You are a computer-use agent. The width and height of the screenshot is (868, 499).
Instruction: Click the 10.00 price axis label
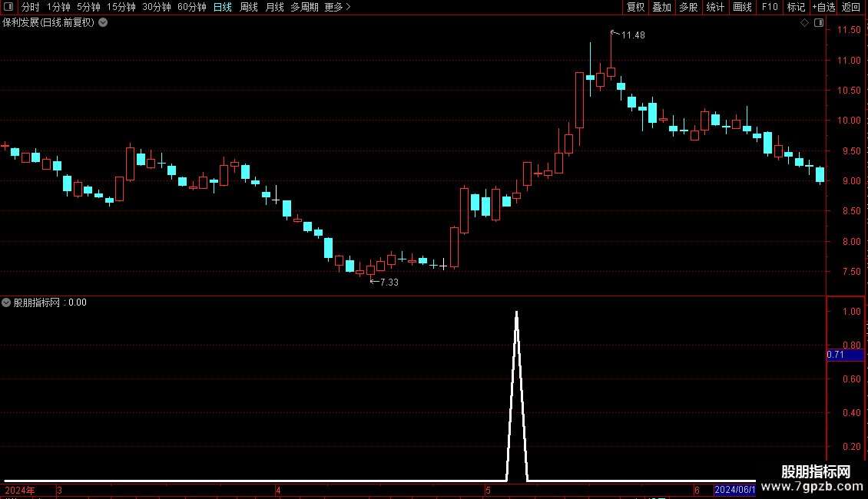pyautogui.click(x=849, y=121)
